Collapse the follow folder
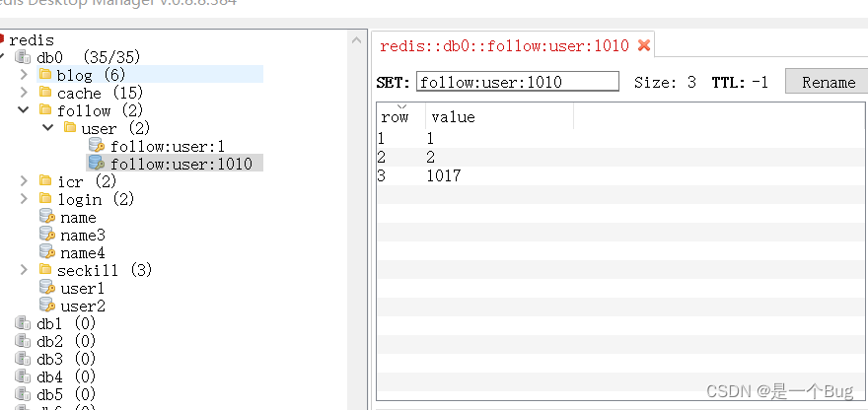 click(x=24, y=109)
